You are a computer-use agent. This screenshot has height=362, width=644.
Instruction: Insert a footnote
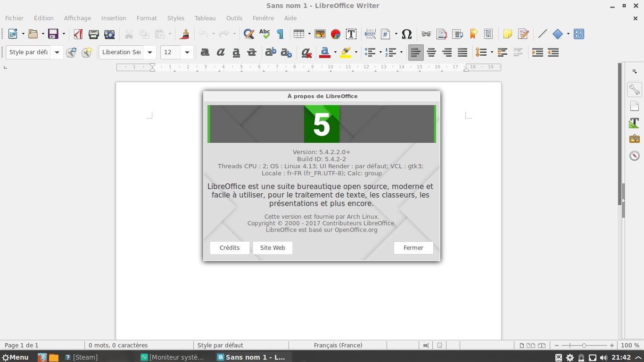tap(442, 34)
